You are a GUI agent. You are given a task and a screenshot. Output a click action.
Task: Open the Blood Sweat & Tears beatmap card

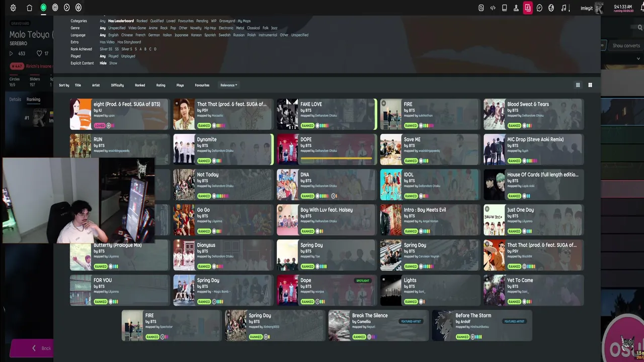point(533,114)
